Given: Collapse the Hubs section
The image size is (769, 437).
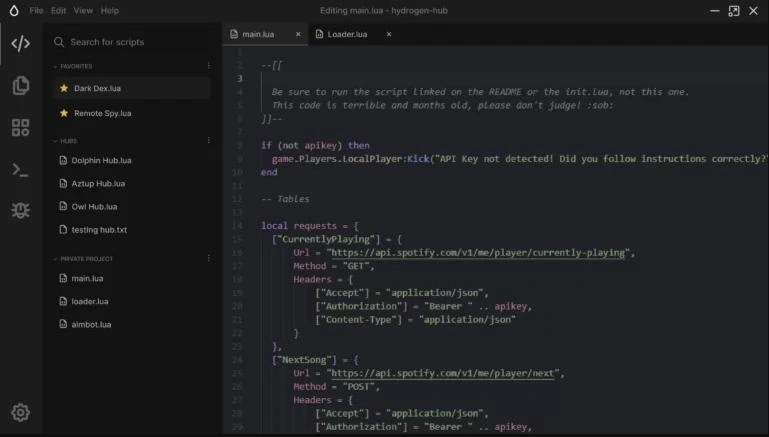Looking at the screenshot, I should [55, 141].
